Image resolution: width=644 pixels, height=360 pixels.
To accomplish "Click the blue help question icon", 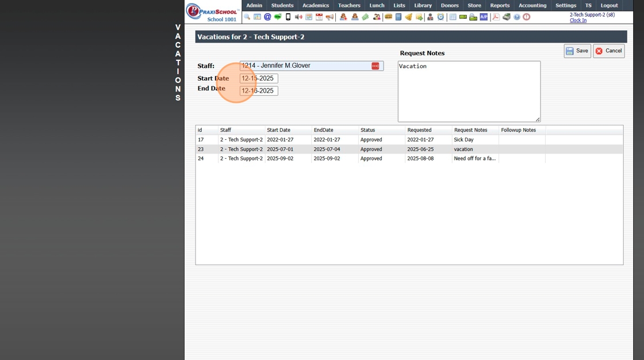I will 517,17.
